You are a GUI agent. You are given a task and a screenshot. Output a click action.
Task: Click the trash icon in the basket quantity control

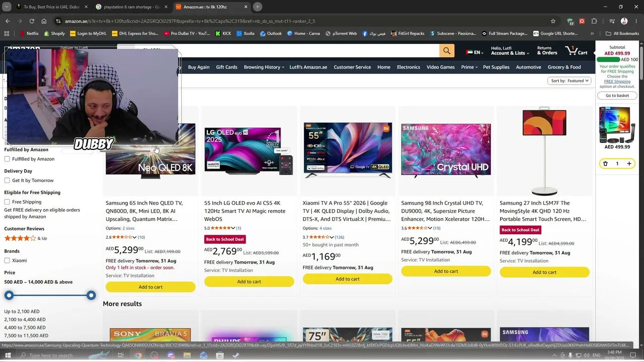pos(605,163)
